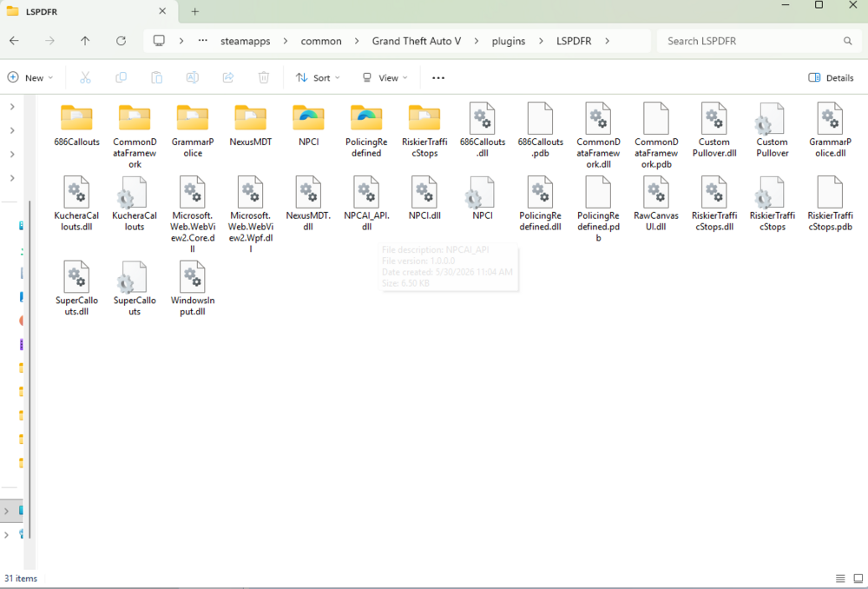Close the LSPDFR tab
This screenshot has width=868, height=589.
(162, 11)
